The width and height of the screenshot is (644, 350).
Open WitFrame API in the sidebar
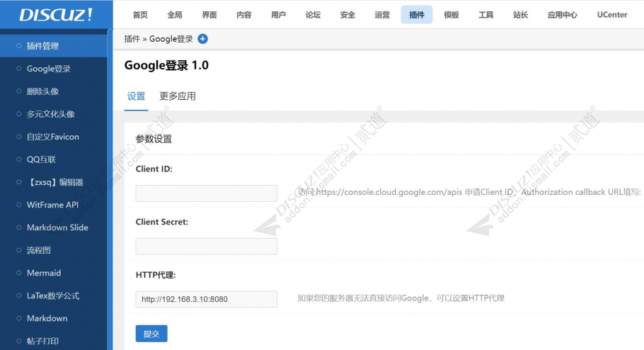[x=54, y=205]
